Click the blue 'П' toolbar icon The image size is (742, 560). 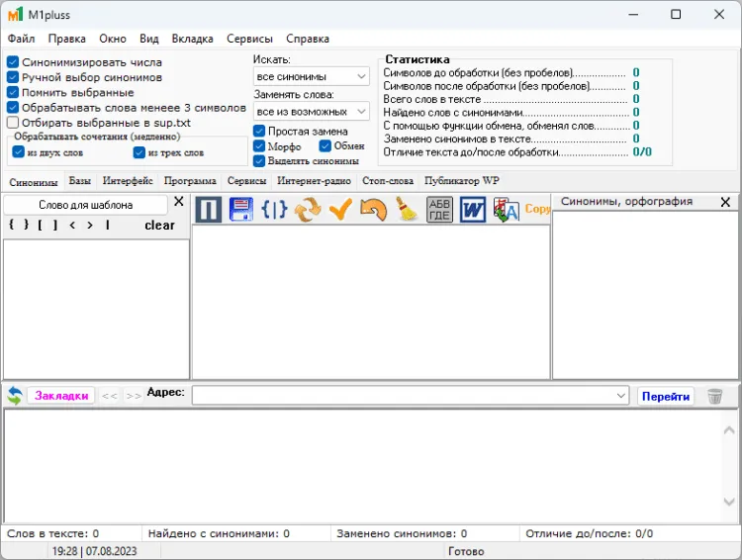pyautogui.click(x=208, y=210)
